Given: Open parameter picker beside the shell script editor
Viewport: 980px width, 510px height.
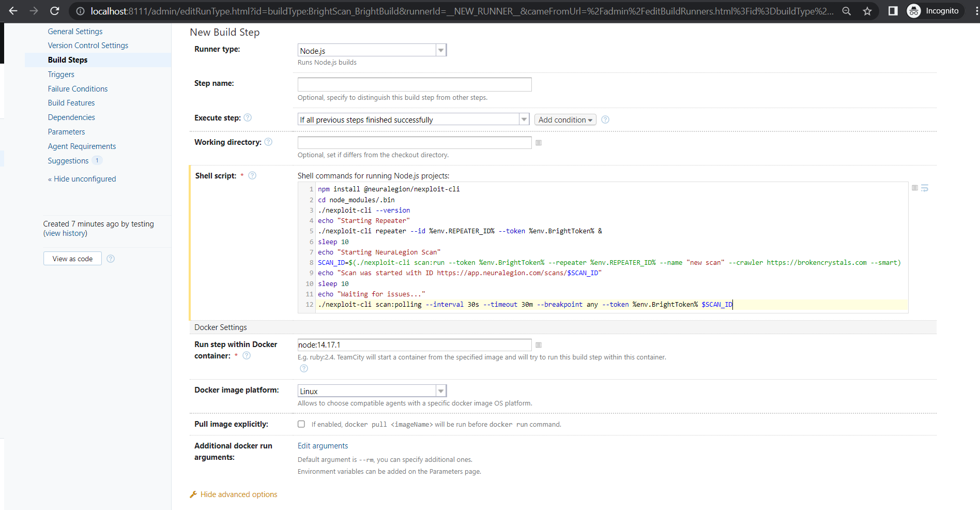Looking at the screenshot, I should [915, 188].
